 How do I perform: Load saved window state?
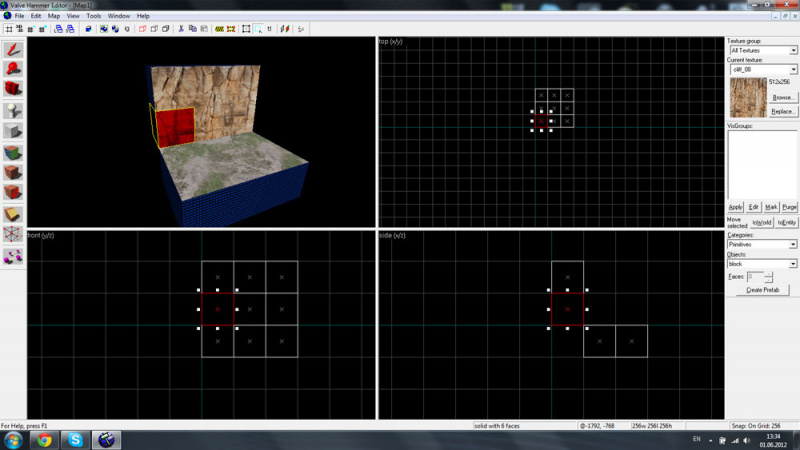pyautogui.click(x=59, y=29)
